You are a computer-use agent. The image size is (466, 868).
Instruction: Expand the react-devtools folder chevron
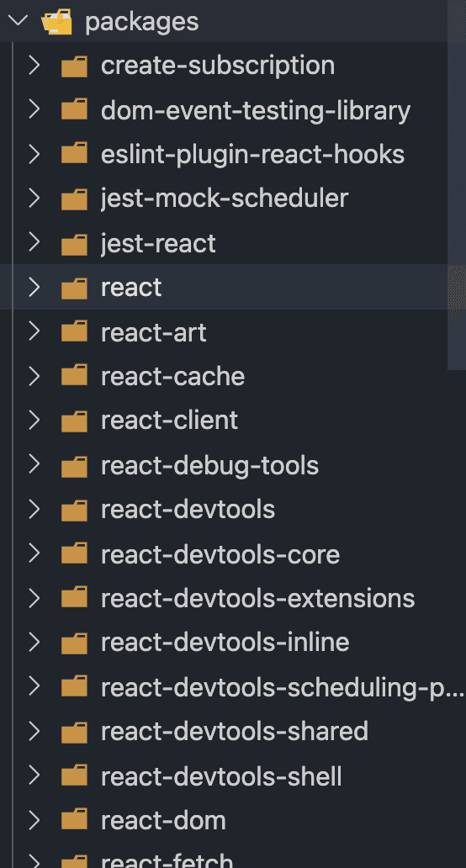(34, 510)
